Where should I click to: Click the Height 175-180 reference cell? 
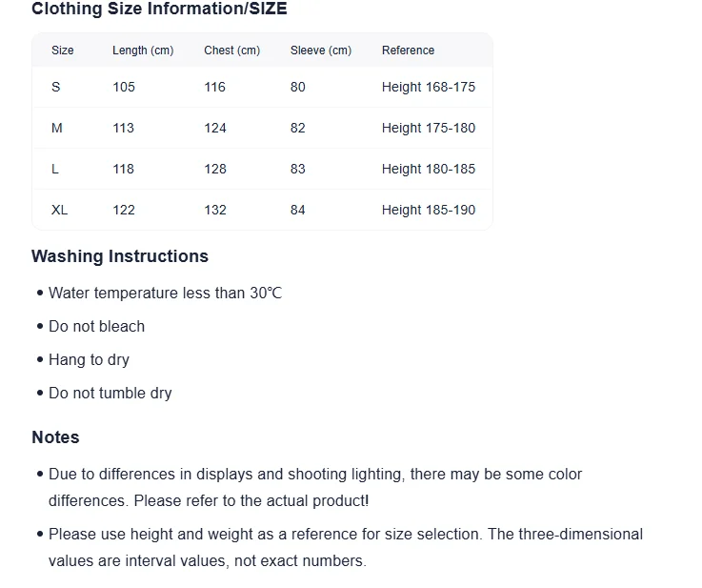[x=429, y=128]
